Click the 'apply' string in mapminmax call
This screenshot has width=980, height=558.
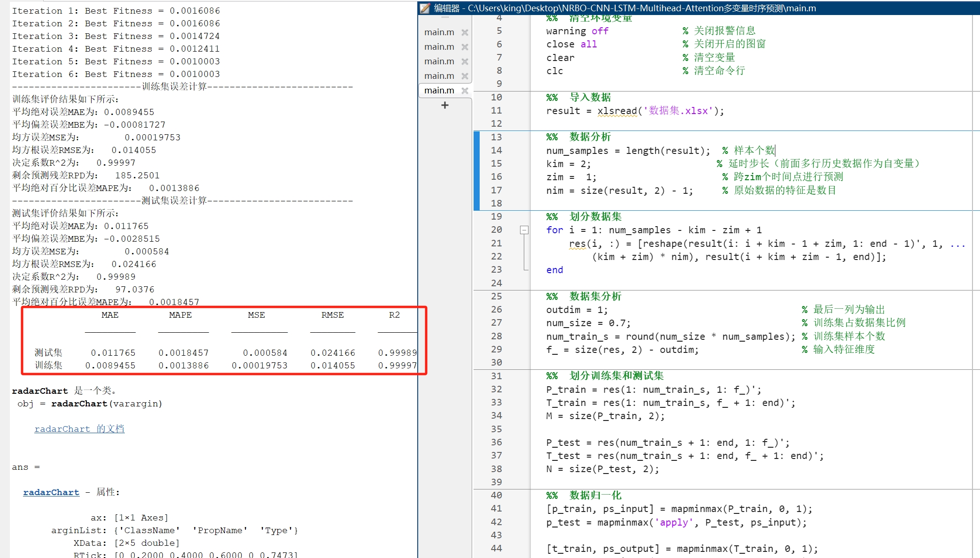click(x=674, y=522)
